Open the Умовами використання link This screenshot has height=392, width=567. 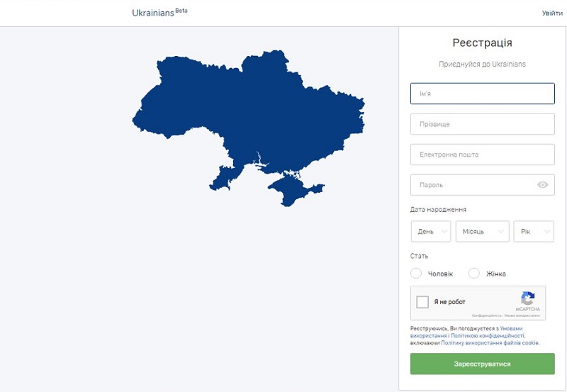(x=511, y=329)
